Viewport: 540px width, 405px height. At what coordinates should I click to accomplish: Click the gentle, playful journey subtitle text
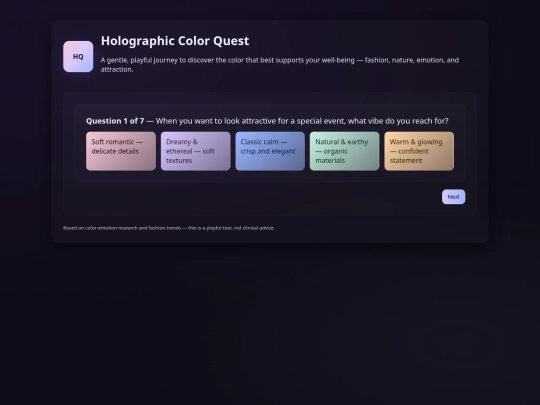click(280, 65)
